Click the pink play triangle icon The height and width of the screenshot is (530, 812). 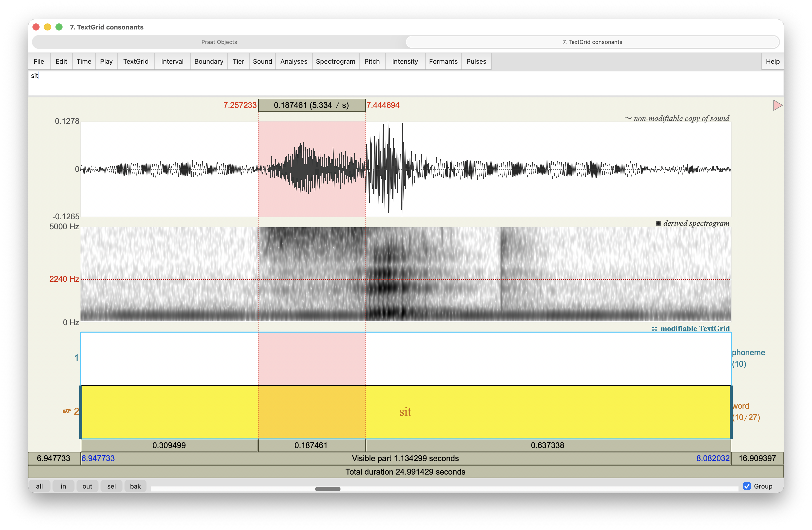point(777,105)
